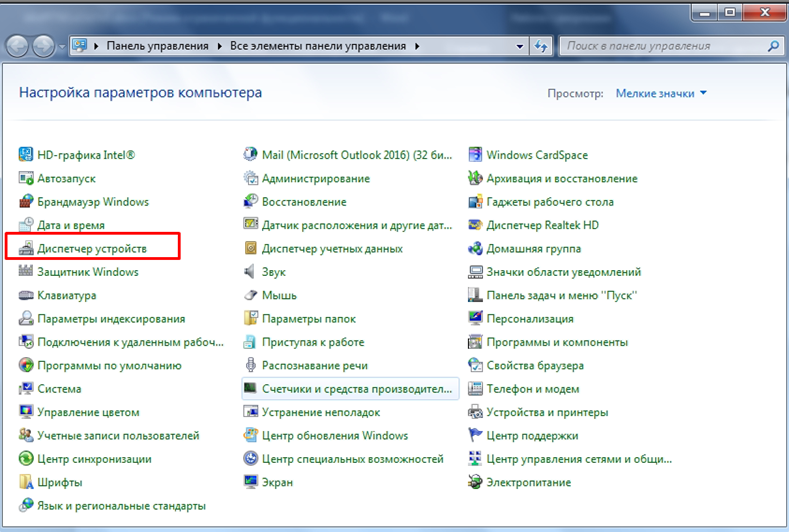Click the Шрифты fonts icon
The width and height of the screenshot is (789, 532).
point(26,482)
